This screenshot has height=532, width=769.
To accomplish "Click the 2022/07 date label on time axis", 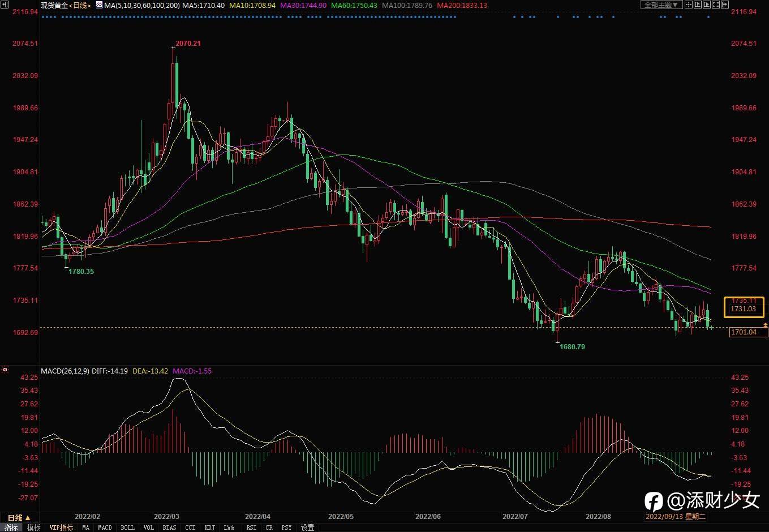I will (x=515, y=516).
